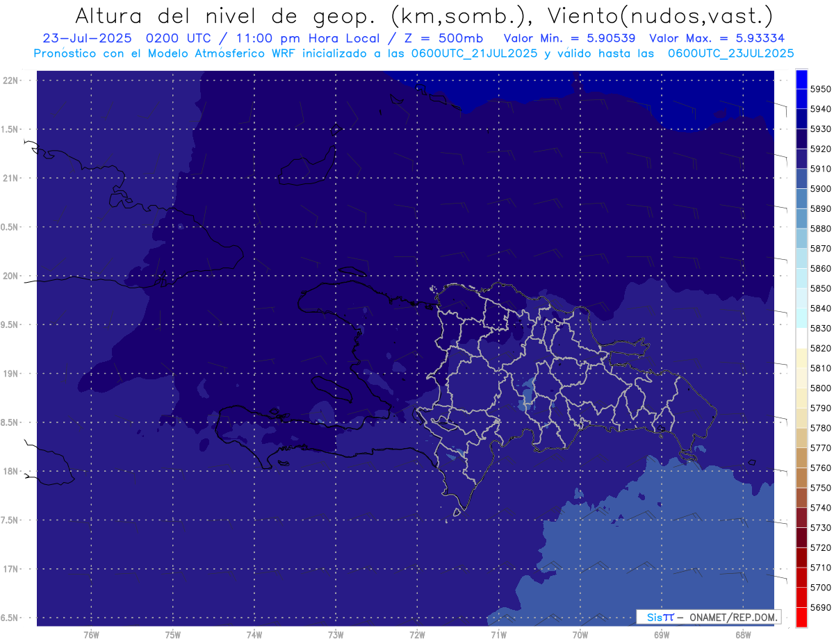The height and width of the screenshot is (644, 834).
Task: Click the 75W longitude axis label
Action: [x=173, y=635]
